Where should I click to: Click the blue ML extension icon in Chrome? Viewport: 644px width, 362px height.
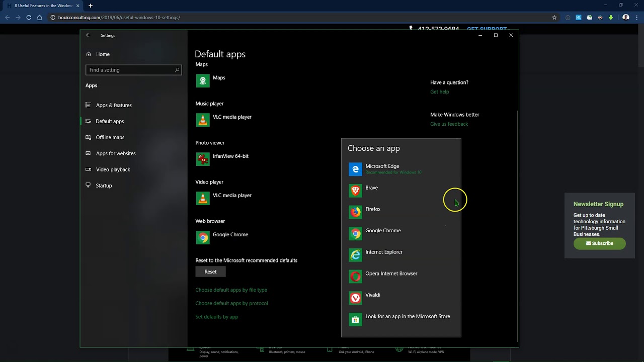(x=579, y=18)
